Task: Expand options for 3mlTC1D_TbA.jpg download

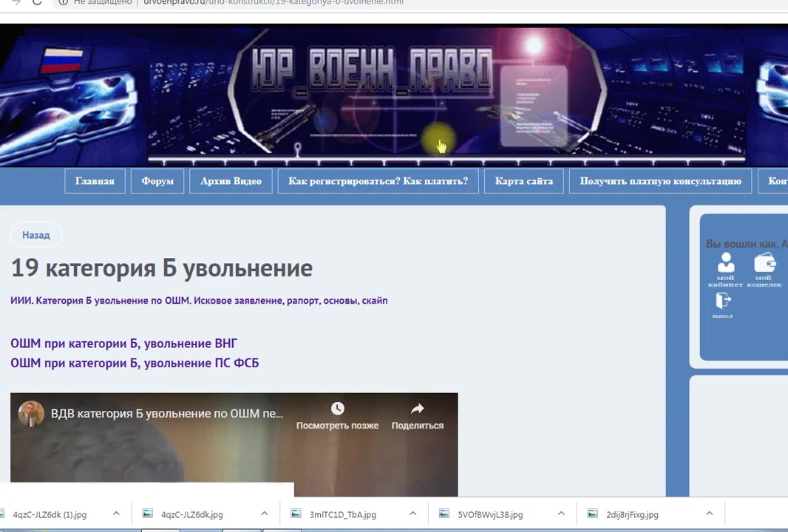Action: (x=412, y=514)
